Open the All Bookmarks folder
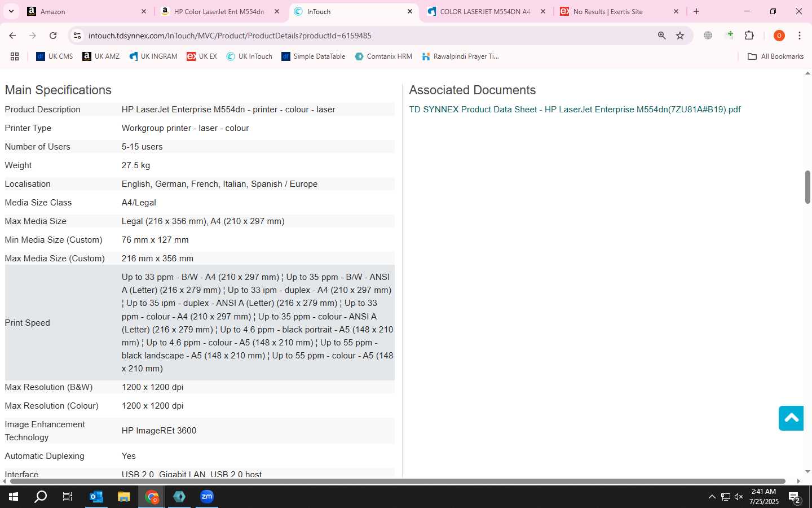The height and width of the screenshot is (508, 812). pyautogui.click(x=775, y=56)
